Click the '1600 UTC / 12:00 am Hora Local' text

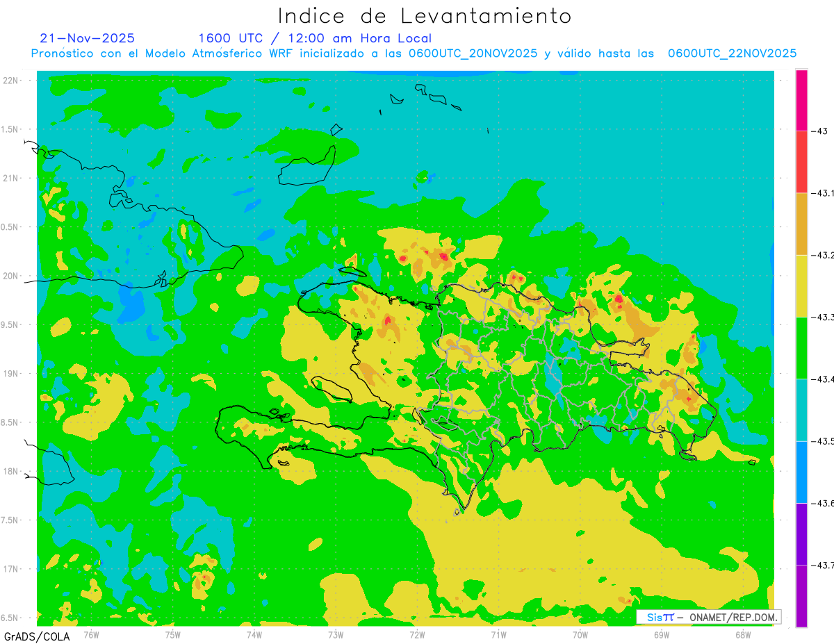click(x=315, y=38)
